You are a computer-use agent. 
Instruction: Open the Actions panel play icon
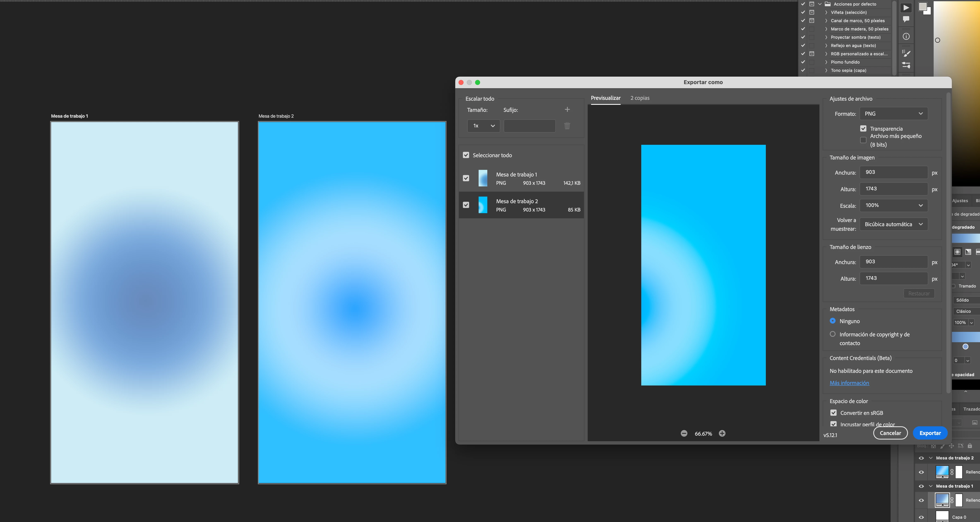click(x=906, y=8)
